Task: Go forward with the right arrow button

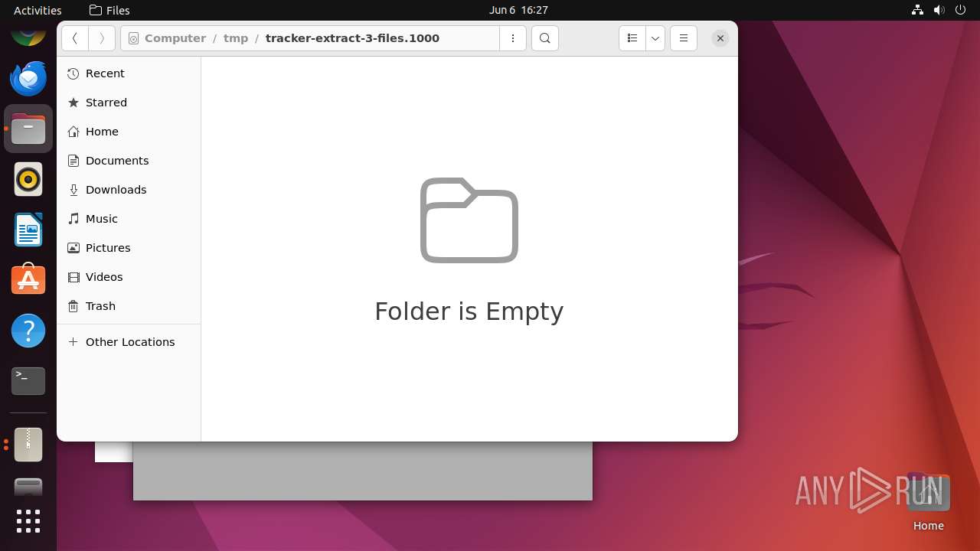Action: [x=102, y=38]
